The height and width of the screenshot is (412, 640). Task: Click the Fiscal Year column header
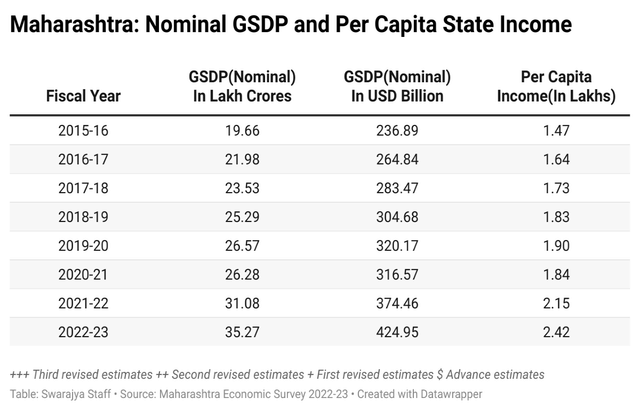tap(83, 96)
